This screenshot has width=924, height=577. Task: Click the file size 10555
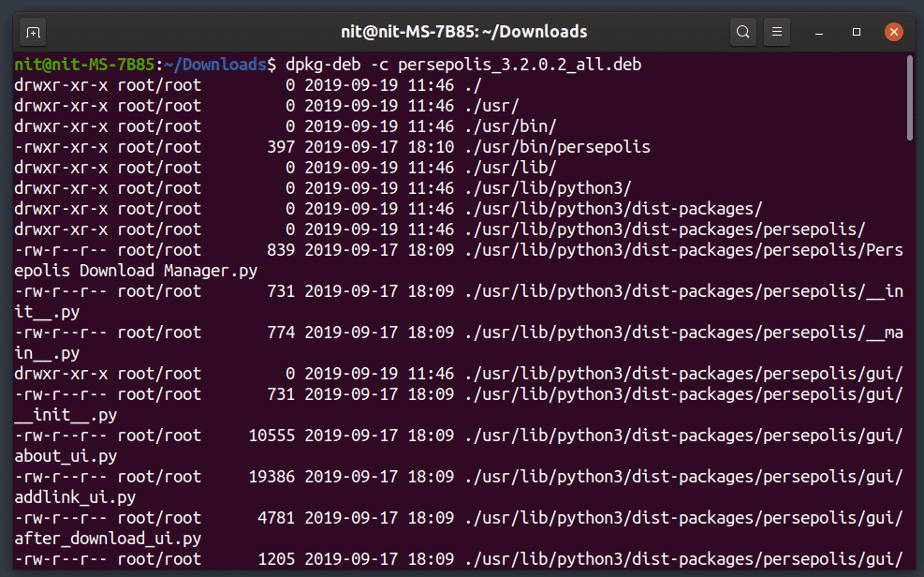[x=271, y=436]
